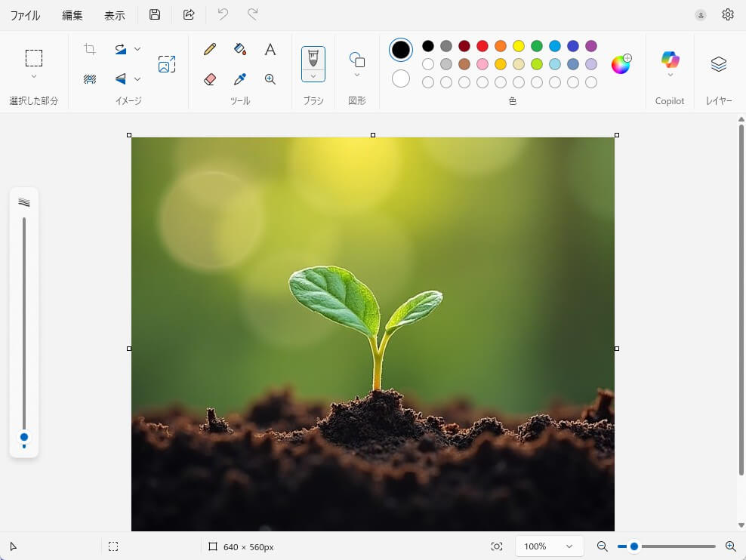Choose the purple palette color

(x=591, y=45)
